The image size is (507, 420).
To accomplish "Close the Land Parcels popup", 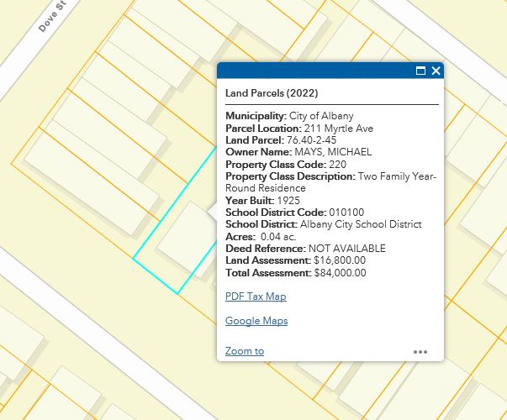I will click(436, 71).
